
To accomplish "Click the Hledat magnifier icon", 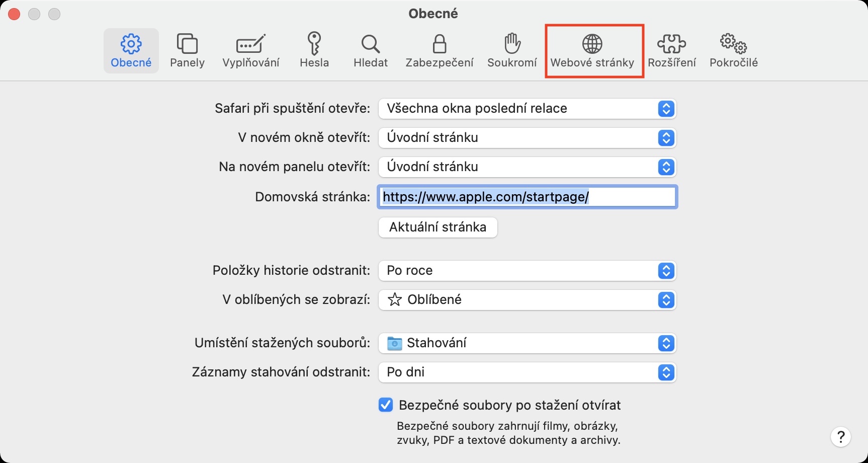I will point(371,44).
